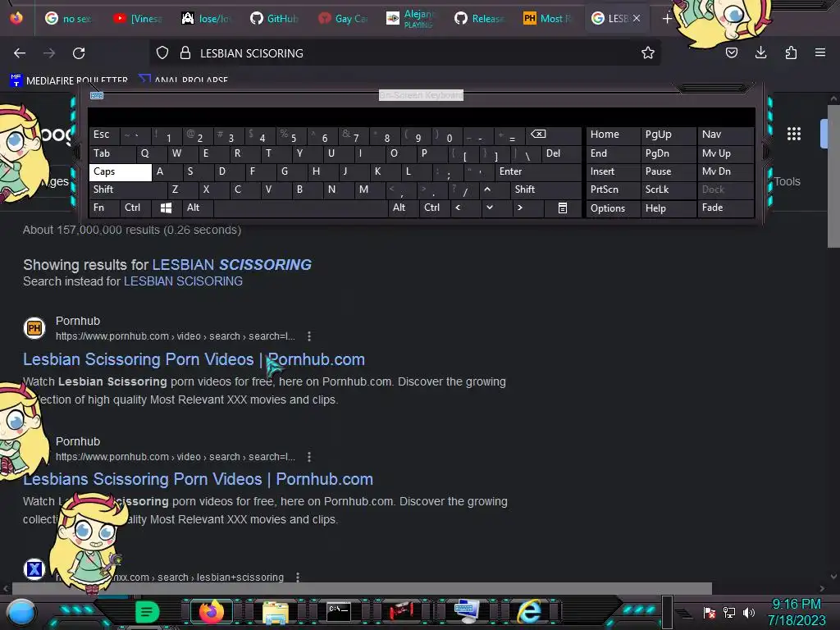Screen dimensions: 840x630
Task: Tap the spacebar on the on-screen keyboard
Action: 300,208
